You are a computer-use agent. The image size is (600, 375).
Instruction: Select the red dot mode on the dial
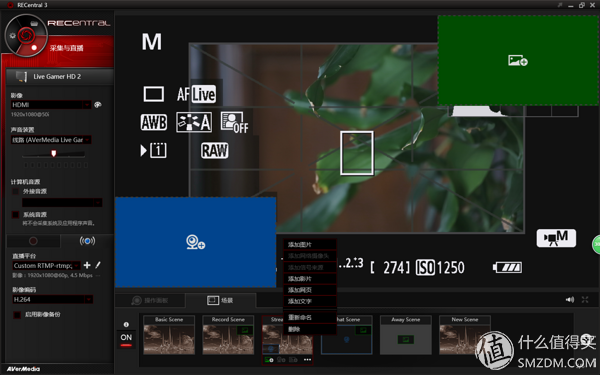pos(34,48)
